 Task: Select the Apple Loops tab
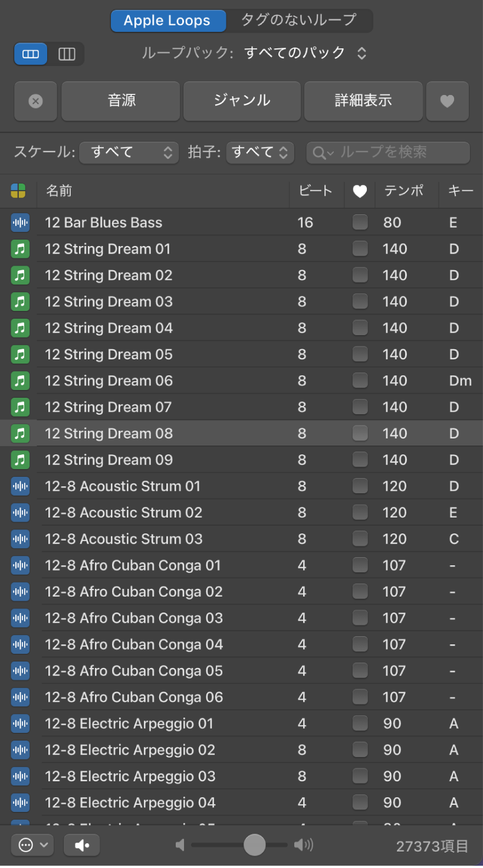[167, 21]
